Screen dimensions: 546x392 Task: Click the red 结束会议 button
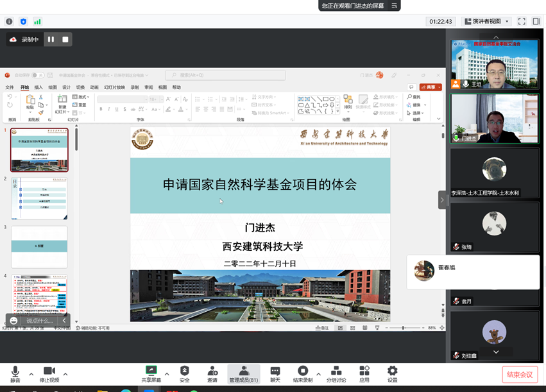pos(520,375)
